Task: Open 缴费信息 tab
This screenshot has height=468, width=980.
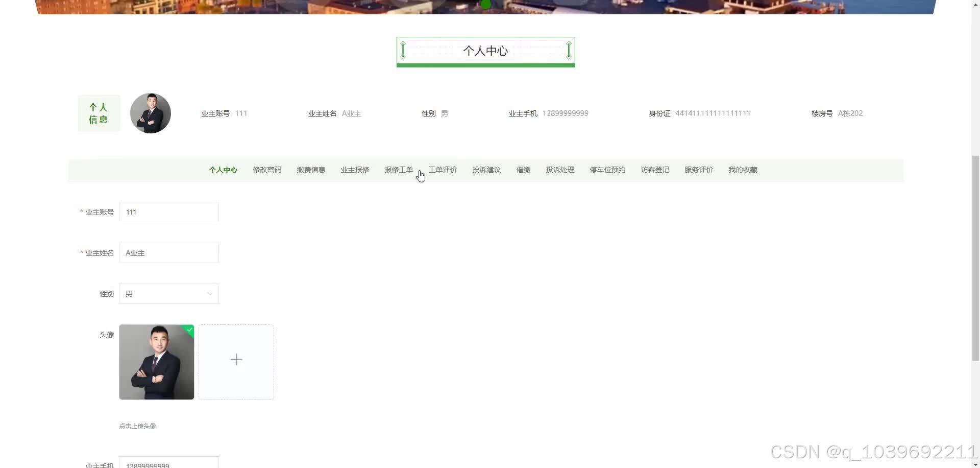Action: (x=311, y=170)
